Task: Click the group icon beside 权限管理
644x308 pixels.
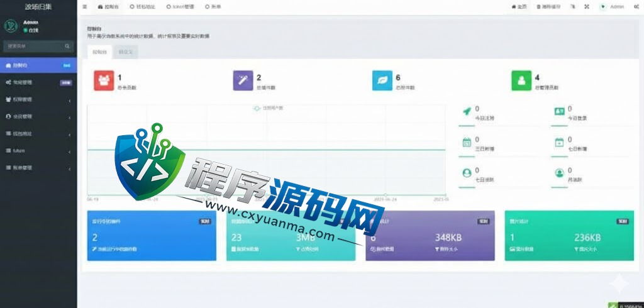Action: pyautogui.click(x=8, y=99)
